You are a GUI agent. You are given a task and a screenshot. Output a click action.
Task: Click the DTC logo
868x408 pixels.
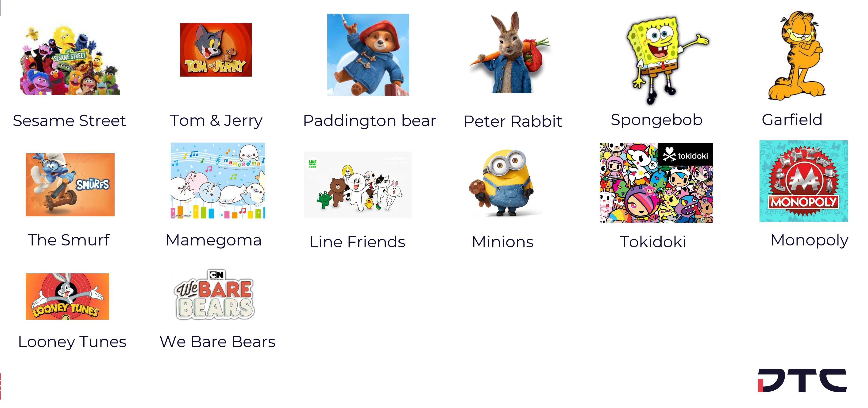click(802, 380)
